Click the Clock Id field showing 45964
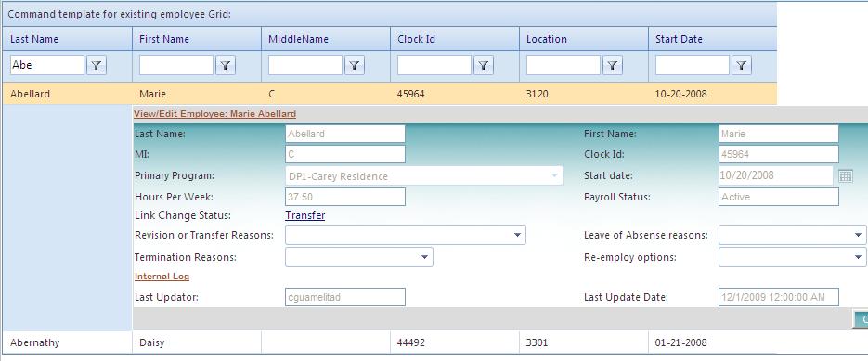The image size is (868, 361). pos(779,154)
